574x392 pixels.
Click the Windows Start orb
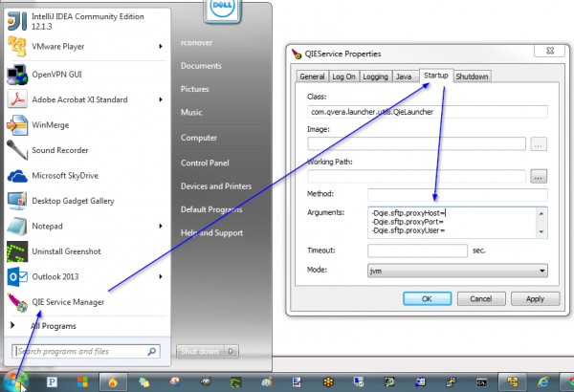[14, 381]
